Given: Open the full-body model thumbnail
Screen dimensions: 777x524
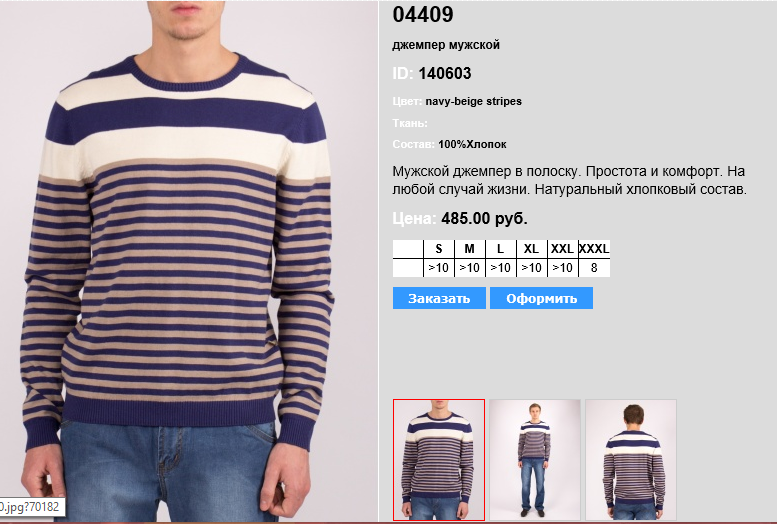Looking at the screenshot, I should pyautogui.click(x=535, y=460).
